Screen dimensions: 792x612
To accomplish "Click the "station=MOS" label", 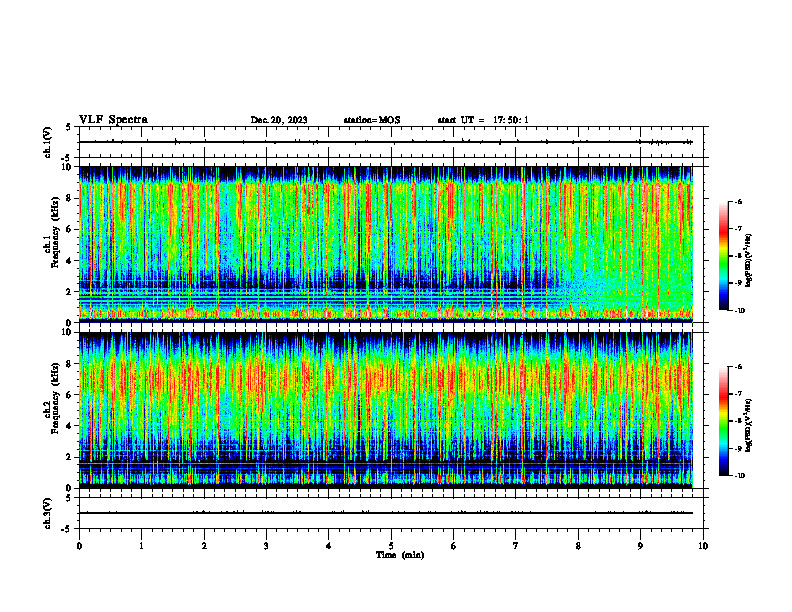I will (372, 120).
